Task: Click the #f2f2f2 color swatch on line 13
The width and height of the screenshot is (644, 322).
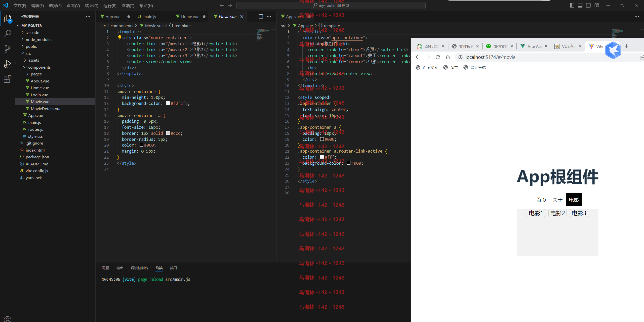Action: [168, 103]
